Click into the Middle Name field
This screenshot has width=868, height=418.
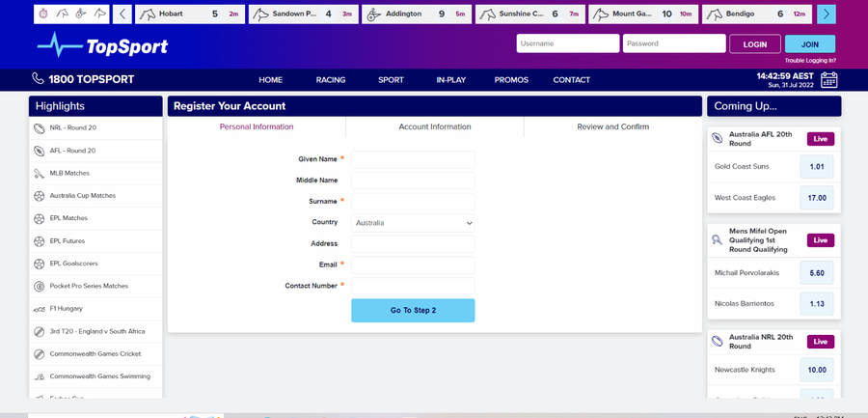(x=413, y=181)
